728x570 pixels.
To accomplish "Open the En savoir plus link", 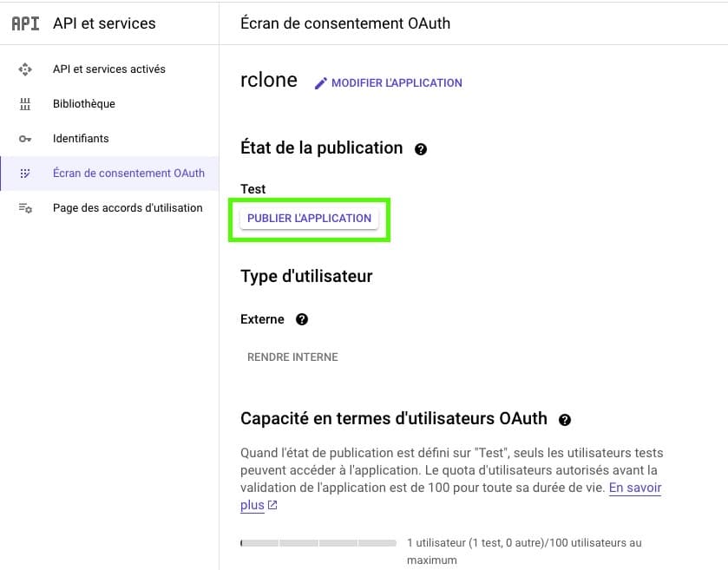I will coord(634,488).
